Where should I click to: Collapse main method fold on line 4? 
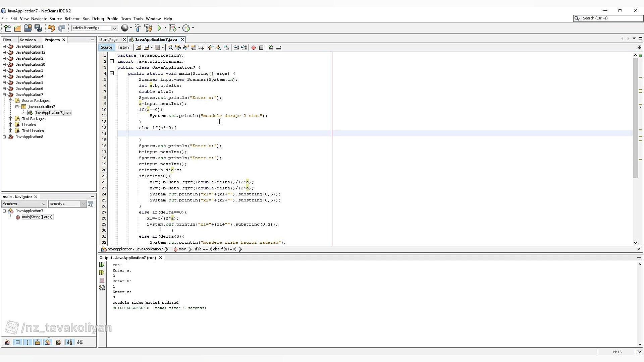pos(112,73)
